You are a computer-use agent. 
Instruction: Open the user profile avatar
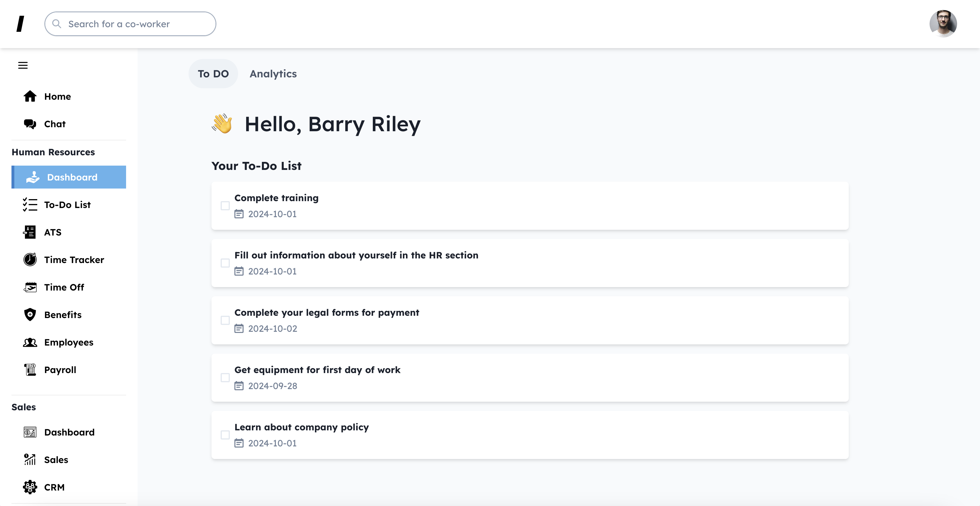(x=943, y=24)
